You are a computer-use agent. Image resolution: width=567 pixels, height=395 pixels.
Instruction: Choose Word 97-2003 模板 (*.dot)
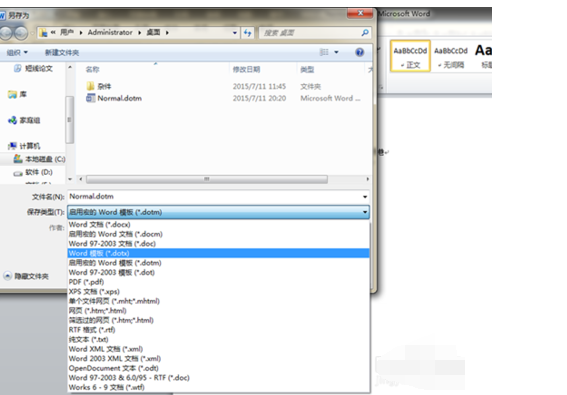[218, 272]
